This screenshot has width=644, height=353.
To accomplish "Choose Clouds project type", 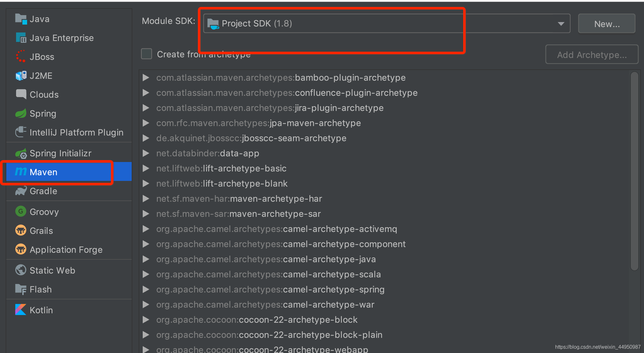I will click(x=69, y=95).
